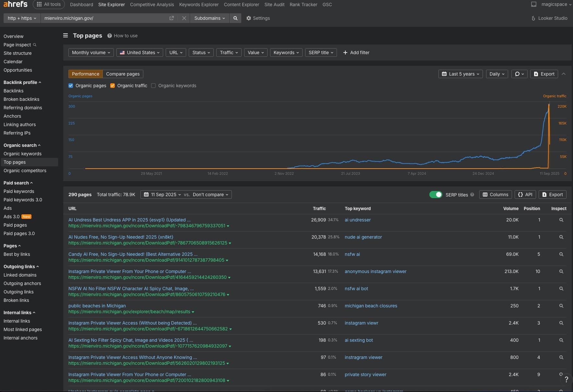Open the Monthly volume filter dropdown
Viewport: 573px width, 392px height.
click(90, 53)
